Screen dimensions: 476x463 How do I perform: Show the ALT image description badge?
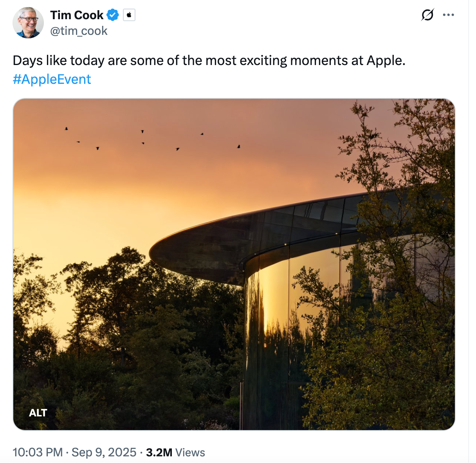tap(38, 413)
